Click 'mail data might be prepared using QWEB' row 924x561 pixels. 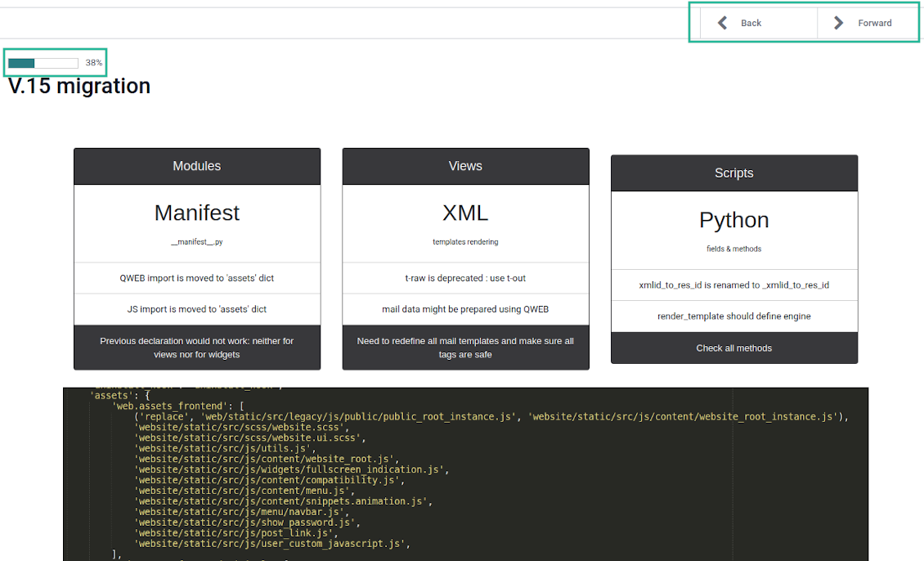pyautogui.click(x=465, y=309)
